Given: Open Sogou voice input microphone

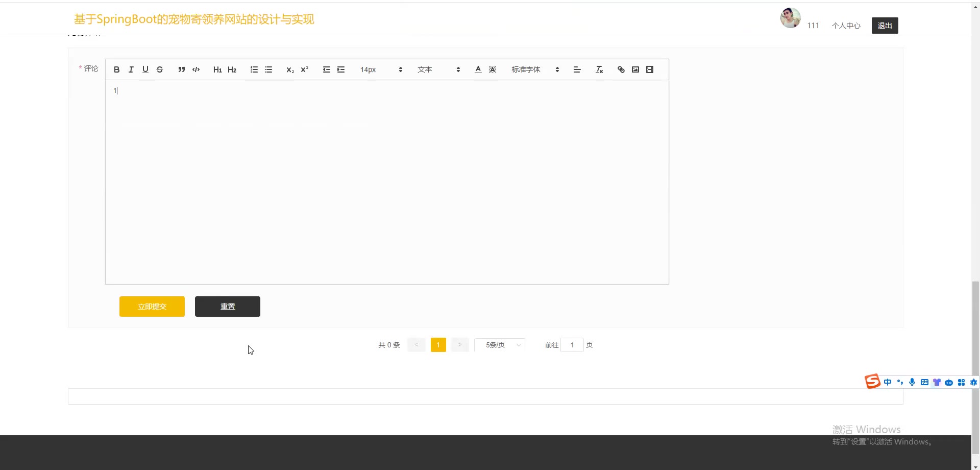Looking at the screenshot, I should coord(912,382).
